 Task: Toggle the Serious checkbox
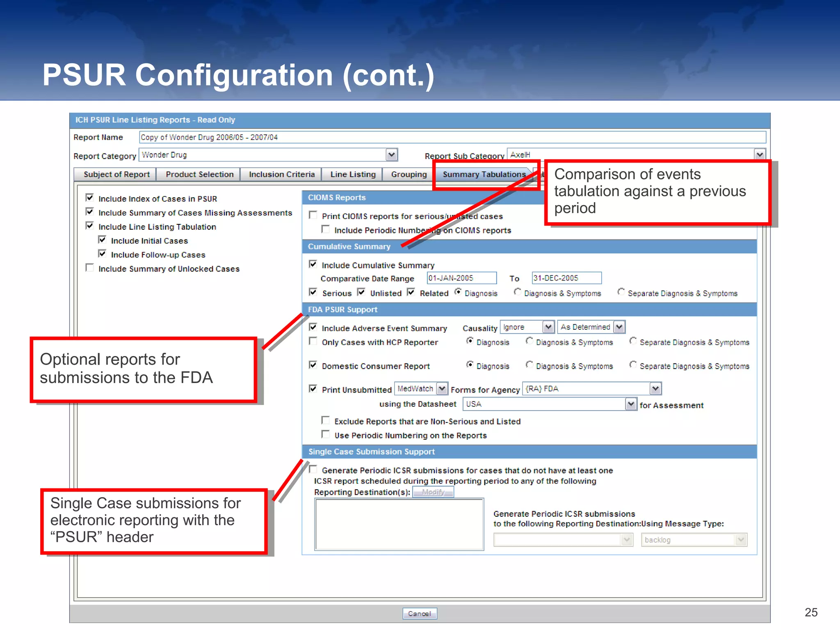coord(313,292)
